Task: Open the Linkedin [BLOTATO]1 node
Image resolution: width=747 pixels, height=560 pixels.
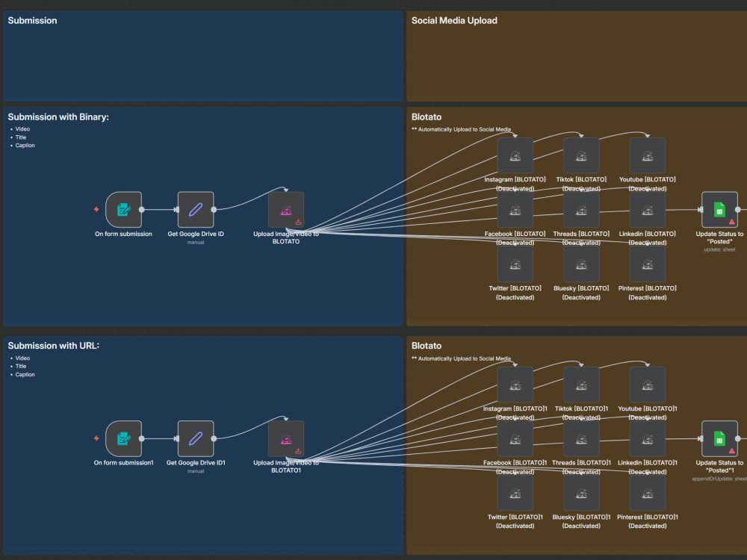Action: 648,439
